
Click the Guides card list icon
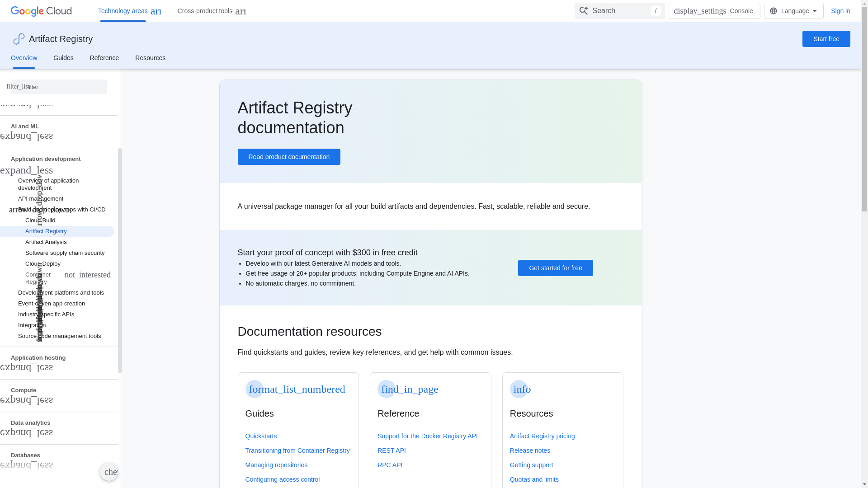tap(254, 389)
